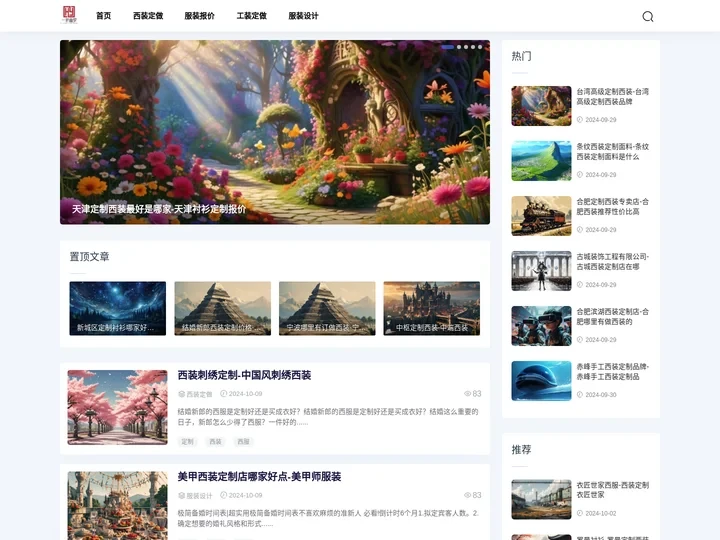Select the last carousel indicator dot
Viewport: 720px width, 540px height.
click(480, 47)
